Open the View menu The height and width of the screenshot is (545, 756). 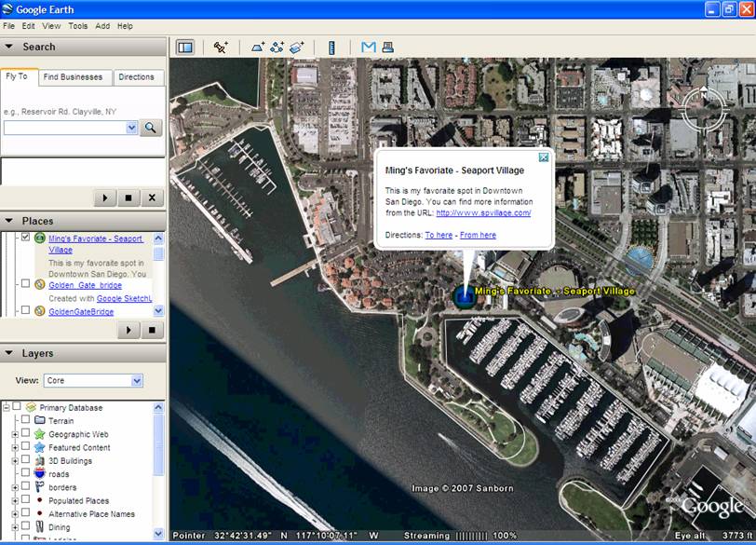(x=51, y=26)
